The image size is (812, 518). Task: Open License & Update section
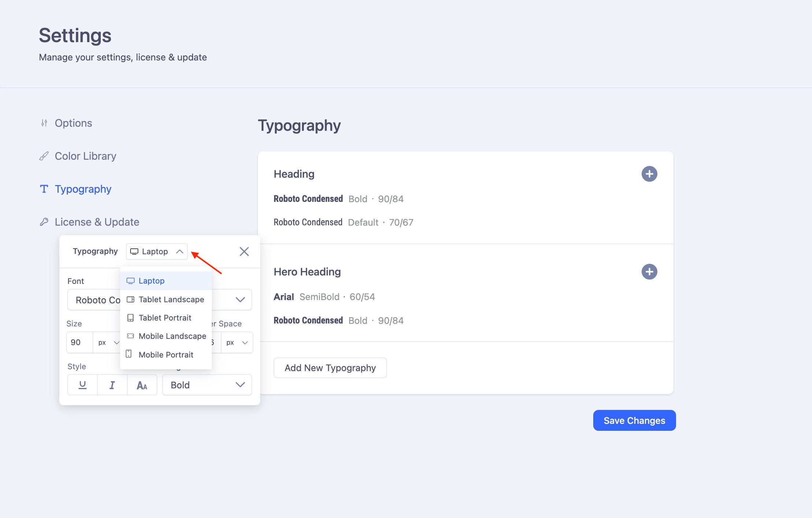(97, 222)
